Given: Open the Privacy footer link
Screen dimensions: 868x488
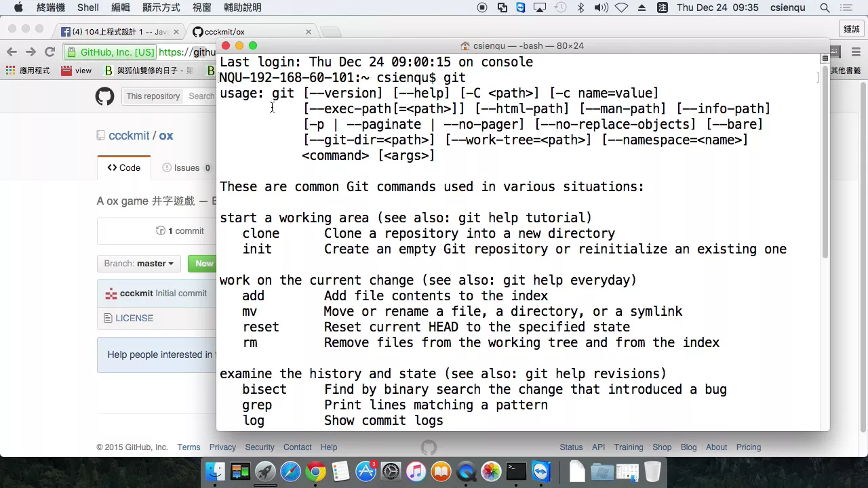Looking at the screenshot, I should point(222,447).
